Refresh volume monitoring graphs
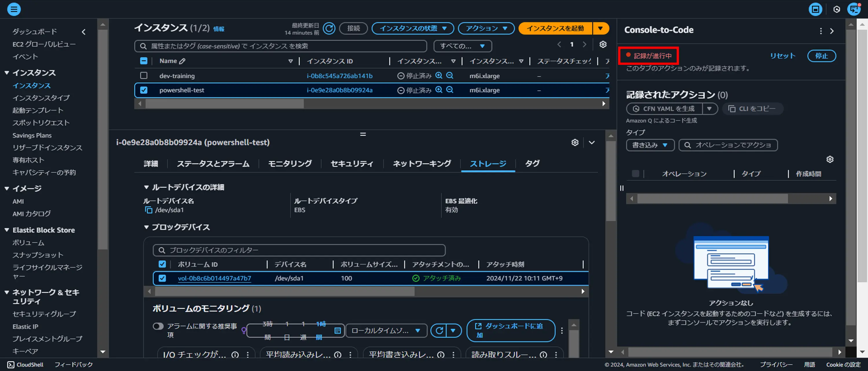Viewport: 868px width, 371px height. click(439, 330)
